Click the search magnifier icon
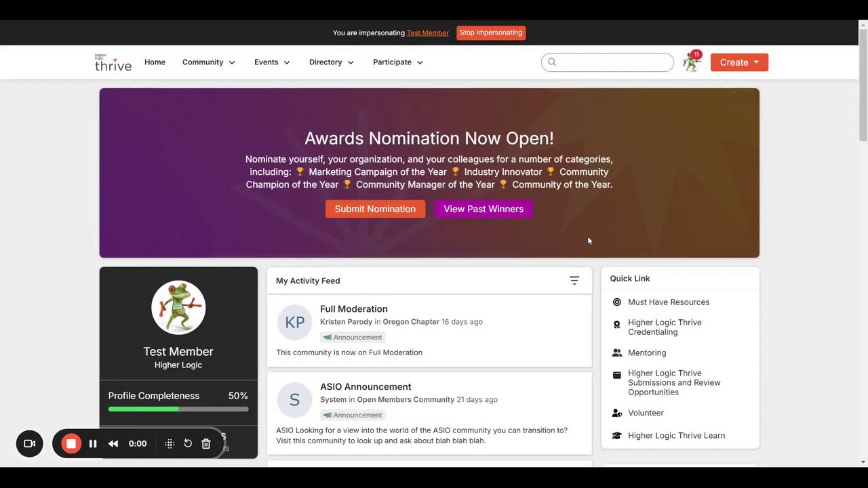This screenshot has height=488, width=868. pos(552,62)
